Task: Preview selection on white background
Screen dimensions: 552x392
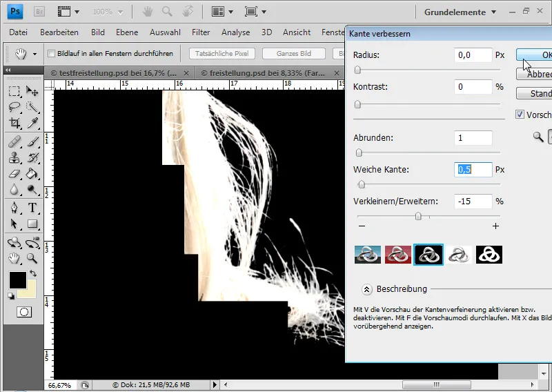Action: [x=459, y=255]
